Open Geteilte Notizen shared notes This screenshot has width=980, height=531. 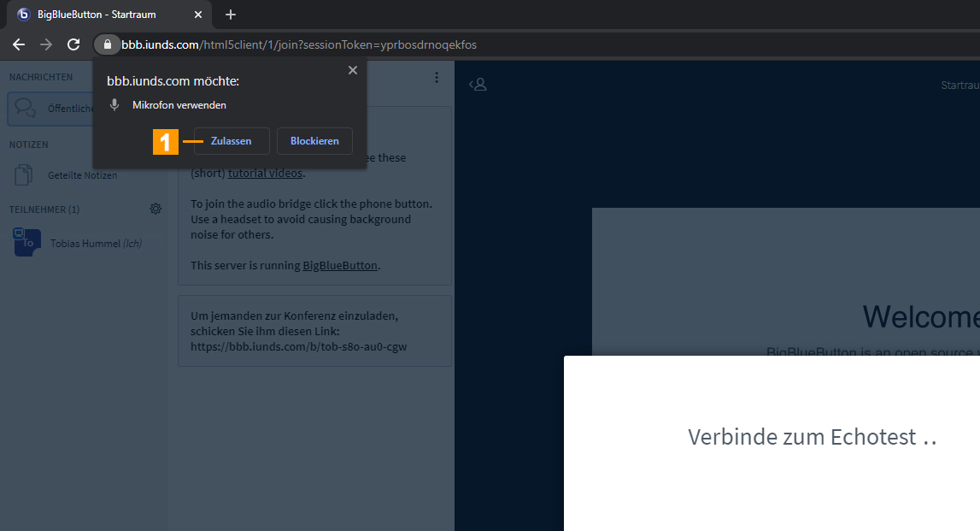(x=82, y=175)
